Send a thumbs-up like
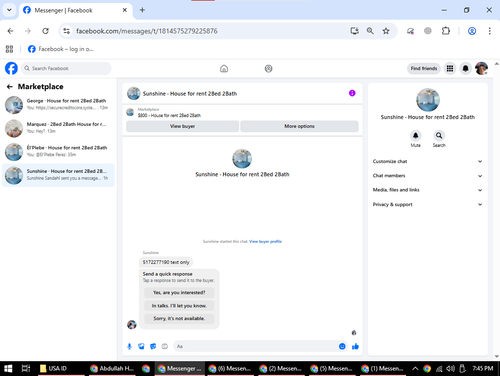The height and width of the screenshot is (376, 500). click(355, 346)
